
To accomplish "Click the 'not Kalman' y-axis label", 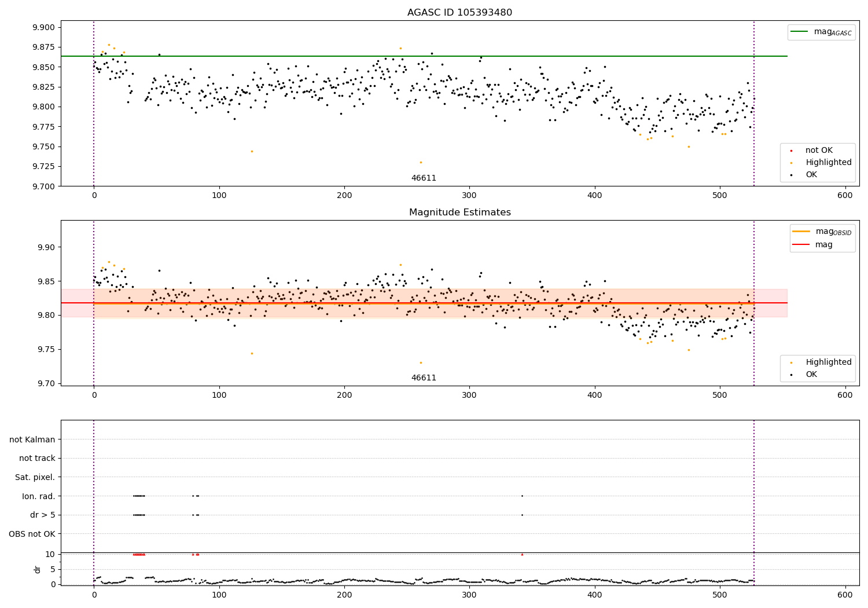I will pyautogui.click(x=32, y=440).
